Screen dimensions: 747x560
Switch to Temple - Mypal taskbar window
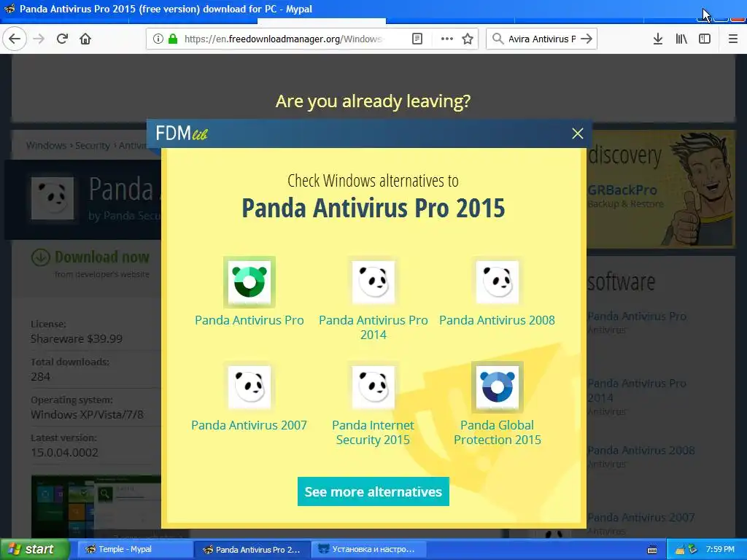tap(135, 550)
